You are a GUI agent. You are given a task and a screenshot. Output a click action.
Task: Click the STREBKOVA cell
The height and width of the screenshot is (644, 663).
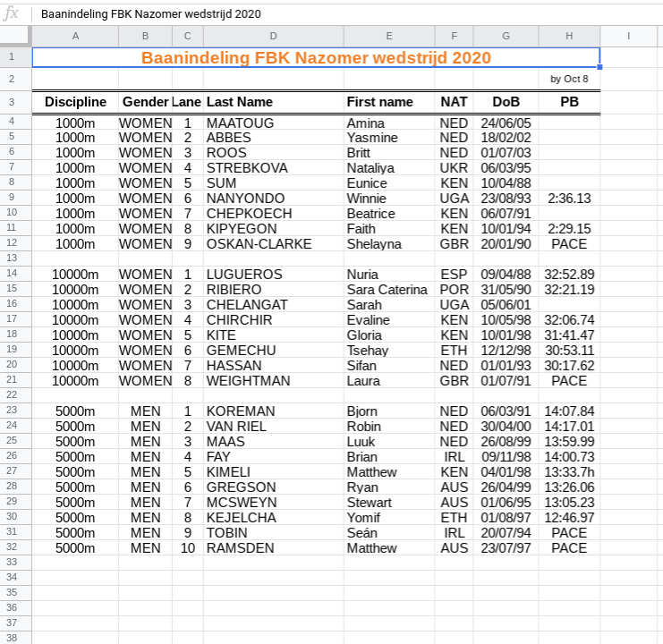(x=274, y=168)
